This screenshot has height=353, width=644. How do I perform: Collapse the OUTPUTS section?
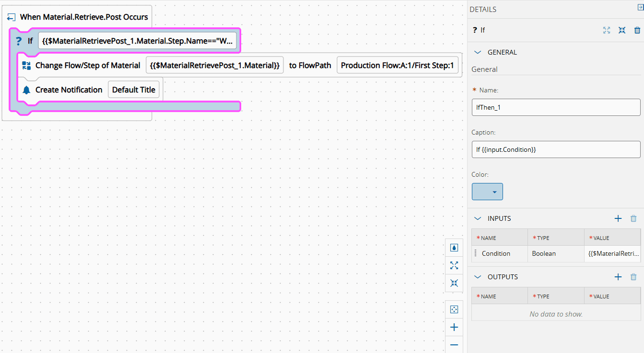(478, 277)
